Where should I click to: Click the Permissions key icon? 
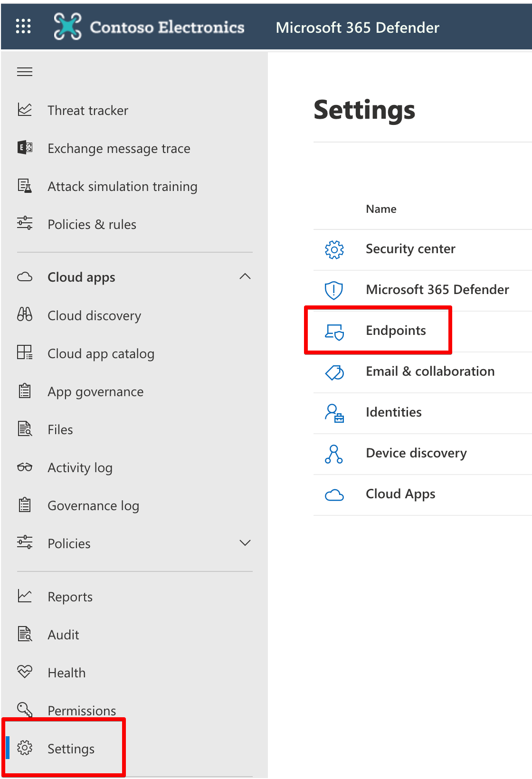tap(25, 710)
